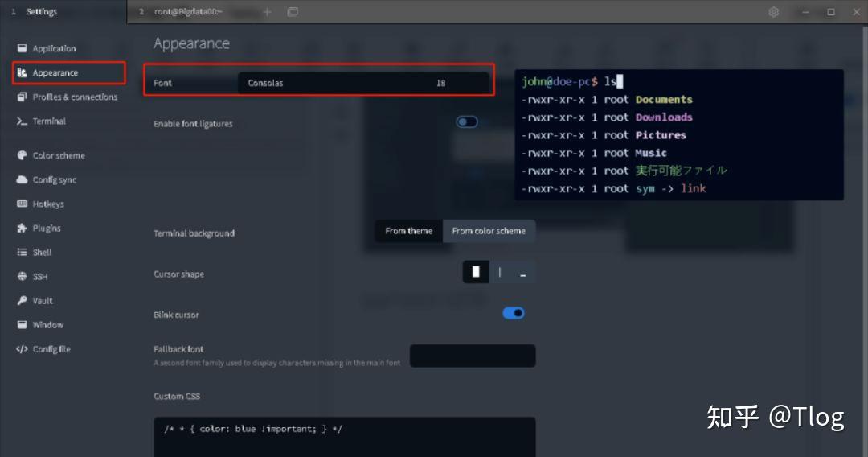Image resolution: width=868 pixels, height=457 pixels.
Task: Open the Plugins puzzle section
Action: [x=39, y=228]
